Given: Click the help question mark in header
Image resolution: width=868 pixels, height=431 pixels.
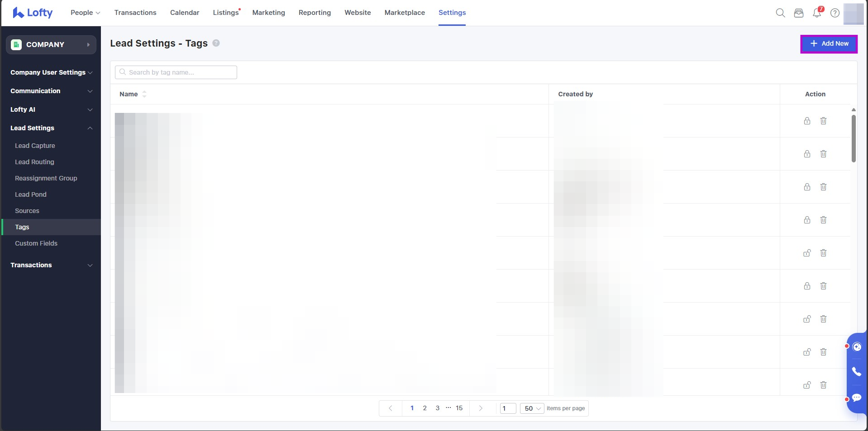Looking at the screenshot, I should (835, 13).
